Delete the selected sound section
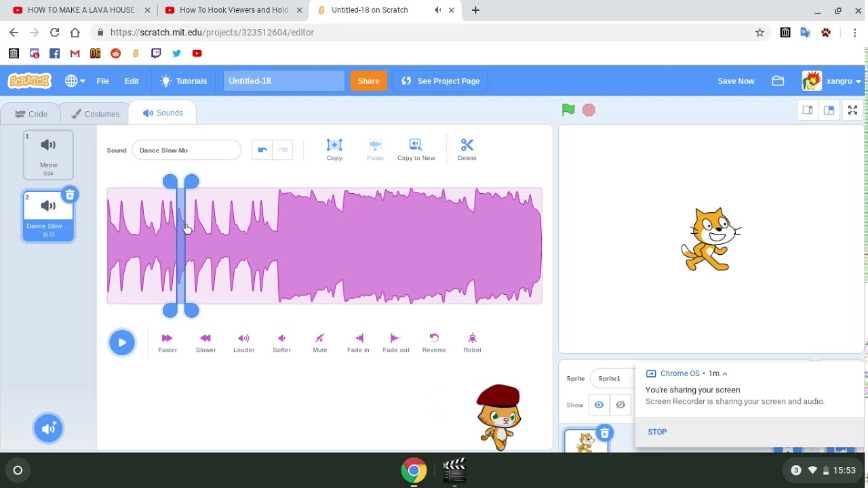 (x=467, y=150)
